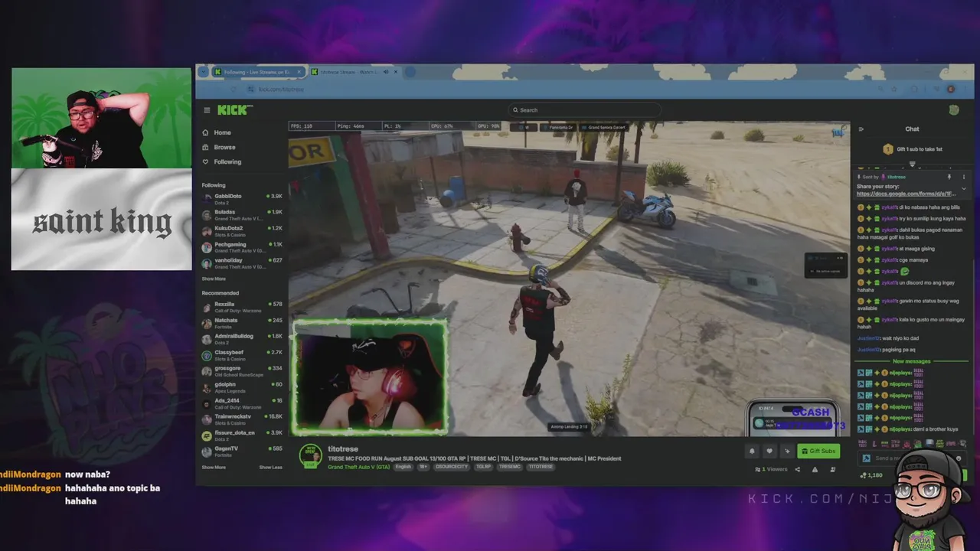Click the Search field in Kick header
The width and height of the screenshot is (980, 551).
pyautogui.click(x=583, y=110)
